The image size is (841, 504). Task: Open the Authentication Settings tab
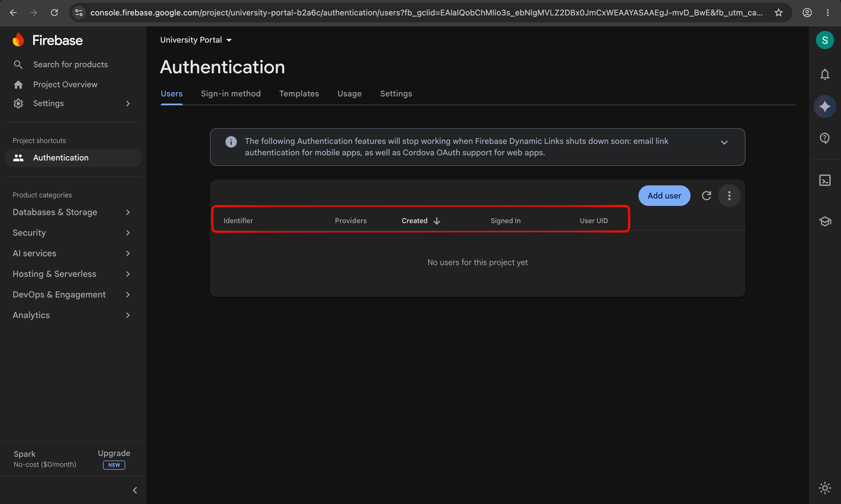click(396, 94)
